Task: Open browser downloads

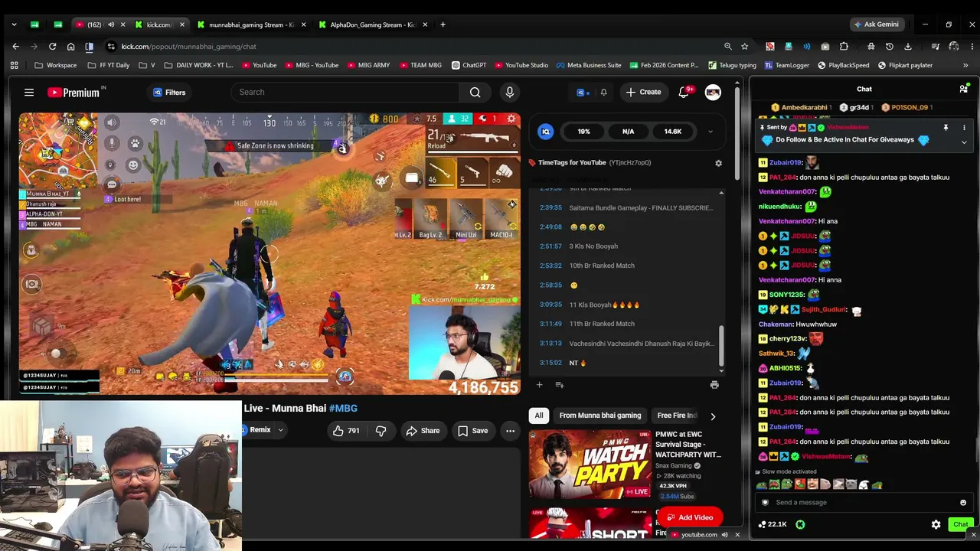Action: tap(908, 47)
